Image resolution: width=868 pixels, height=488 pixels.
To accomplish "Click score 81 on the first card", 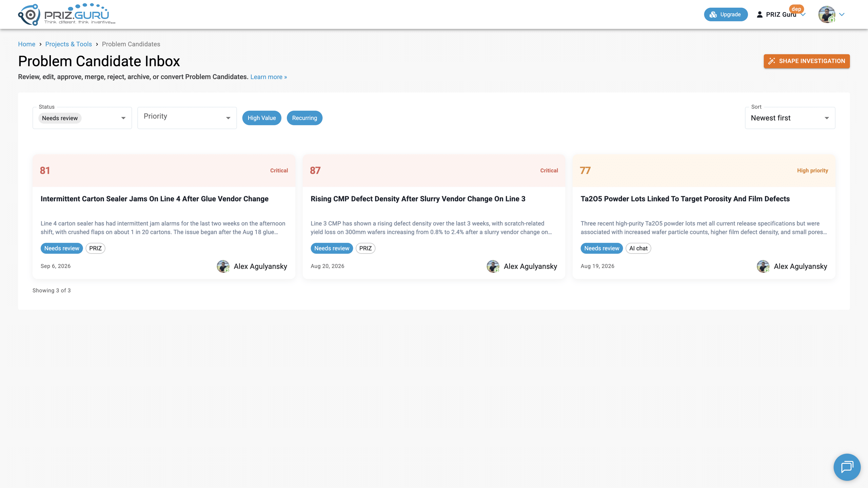I will pyautogui.click(x=45, y=170).
